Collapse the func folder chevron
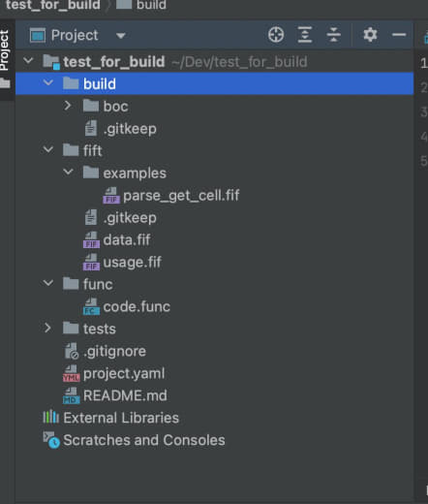The image size is (428, 504). [x=48, y=283]
